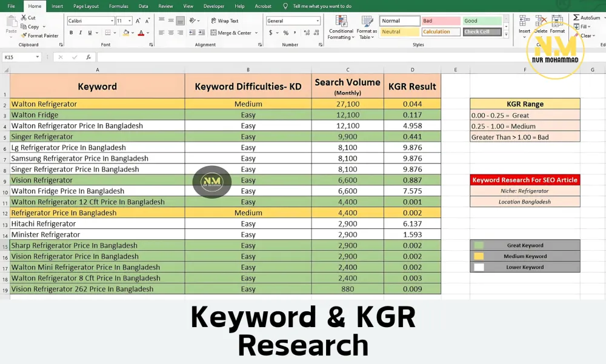Toggle Underline formatting

(90, 33)
